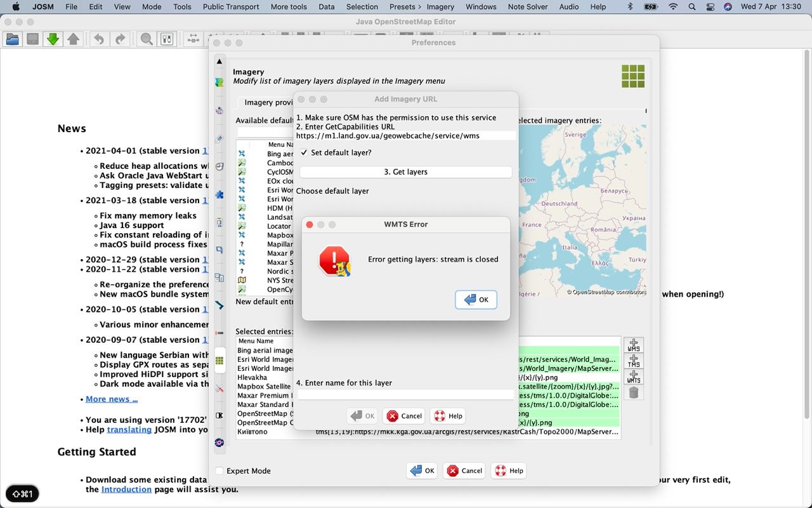Viewport: 812px width, 508px height.
Task: Open the Public Transport menu
Action: pos(231,7)
